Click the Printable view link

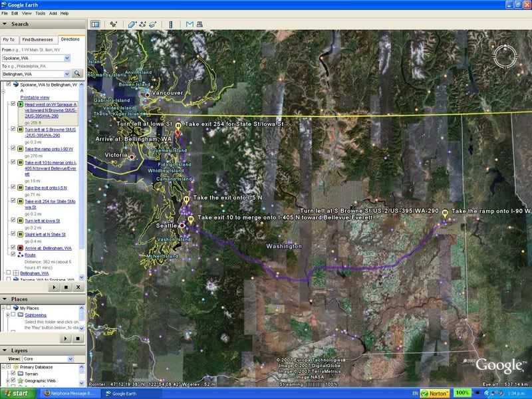click(35, 97)
